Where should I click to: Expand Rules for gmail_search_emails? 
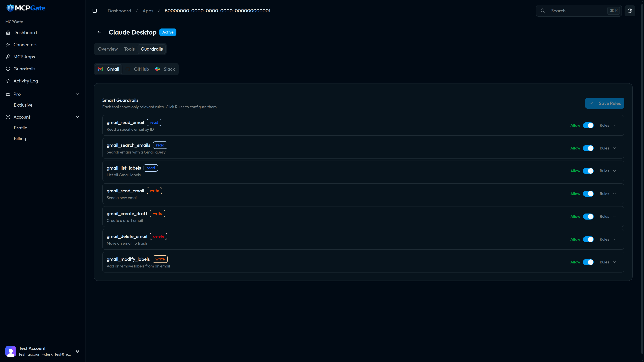(608, 148)
